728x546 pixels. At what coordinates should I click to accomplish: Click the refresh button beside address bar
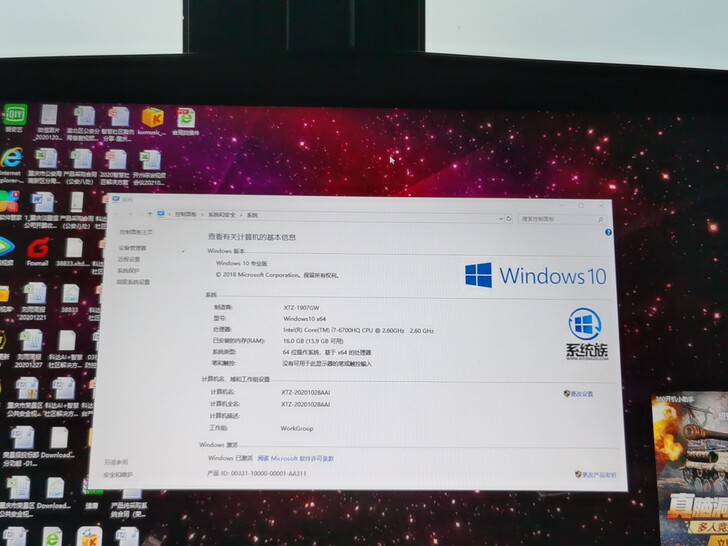click(510, 216)
